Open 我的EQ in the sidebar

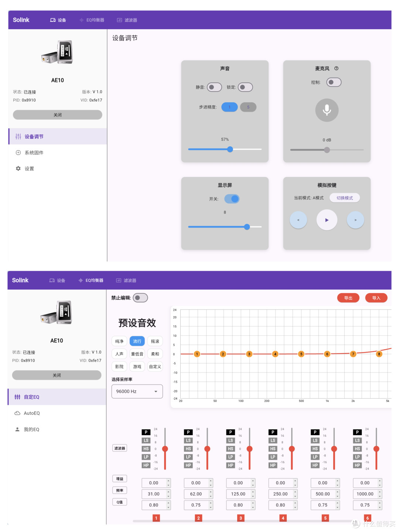pyautogui.click(x=57, y=429)
